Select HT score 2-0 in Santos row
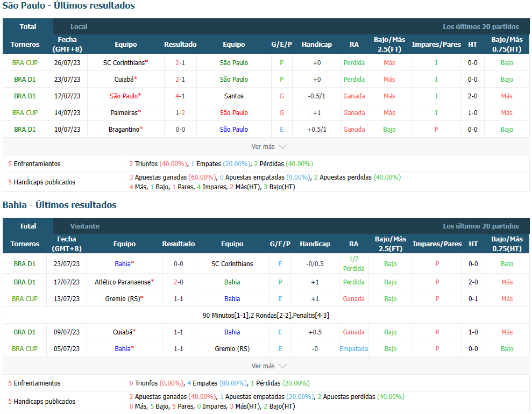 pyautogui.click(x=473, y=96)
